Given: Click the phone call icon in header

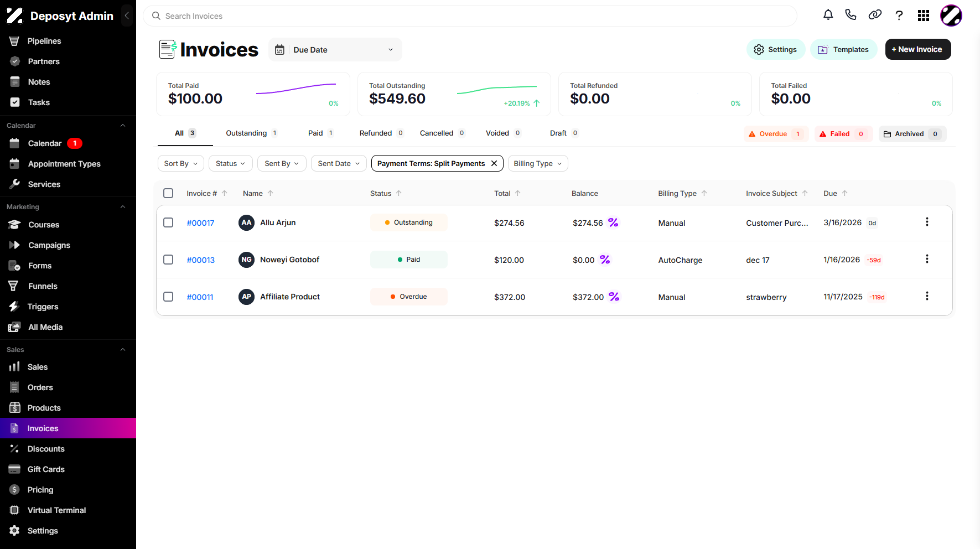Looking at the screenshot, I should click(851, 15).
